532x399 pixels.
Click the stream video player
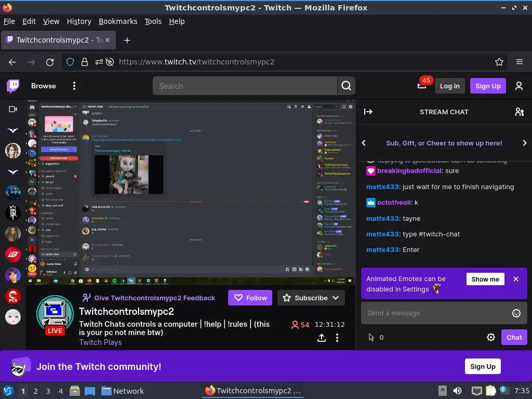191,192
